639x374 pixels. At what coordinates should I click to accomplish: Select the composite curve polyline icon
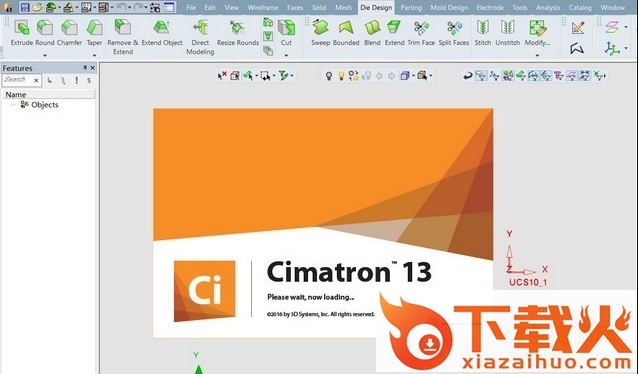577,48
